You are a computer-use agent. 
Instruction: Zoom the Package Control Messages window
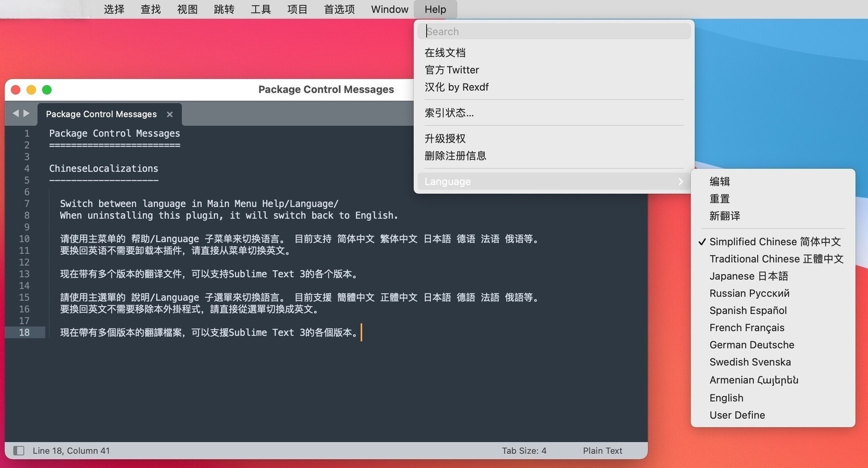(47, 90)
